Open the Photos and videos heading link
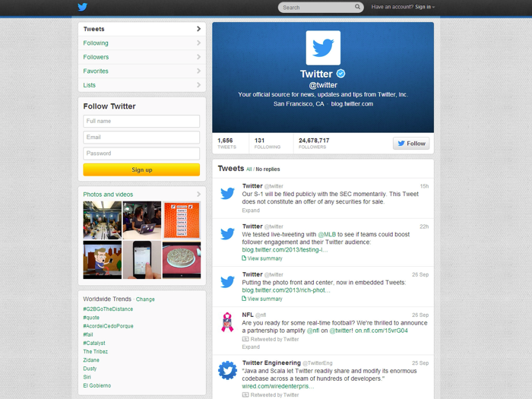 point(108,195)
